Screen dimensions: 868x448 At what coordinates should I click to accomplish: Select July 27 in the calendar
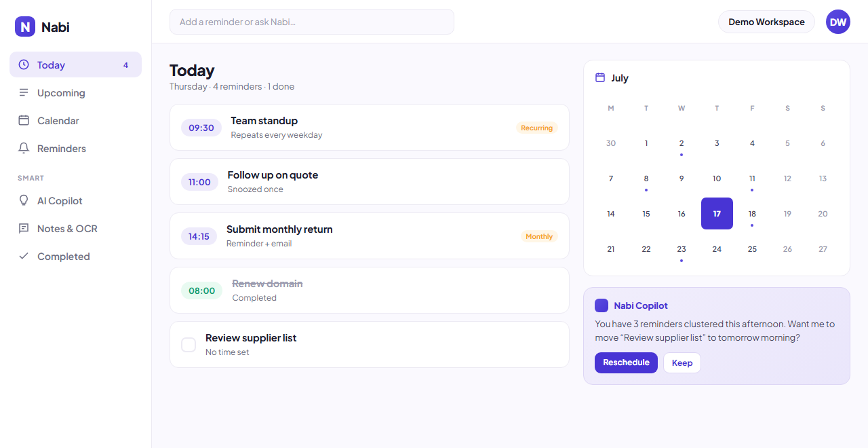click(823, 248)
